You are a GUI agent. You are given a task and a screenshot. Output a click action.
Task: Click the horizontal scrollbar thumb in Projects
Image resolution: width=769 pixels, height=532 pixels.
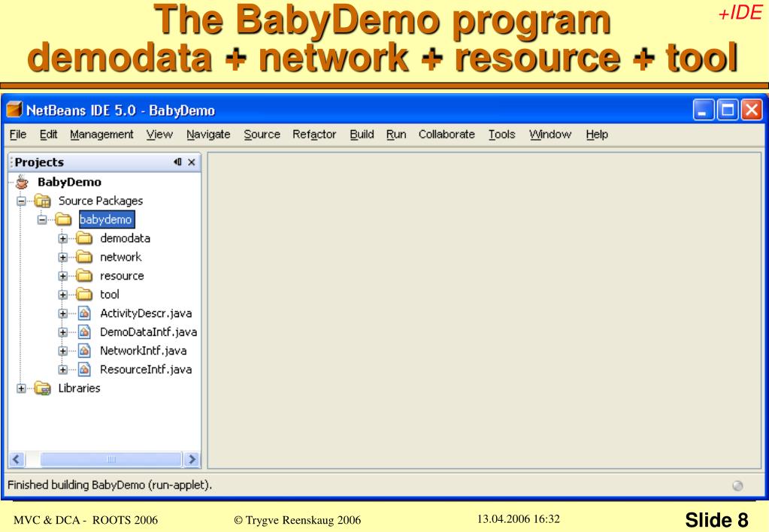(111, 459)
